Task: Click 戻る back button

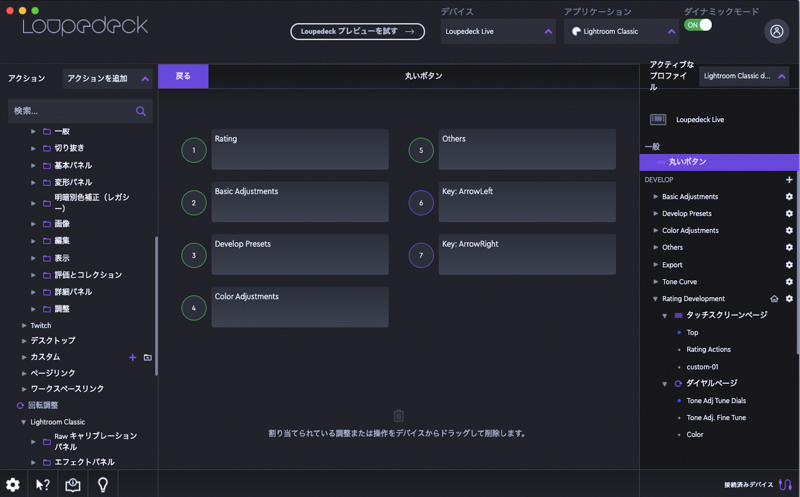Action: coord(183,76)
